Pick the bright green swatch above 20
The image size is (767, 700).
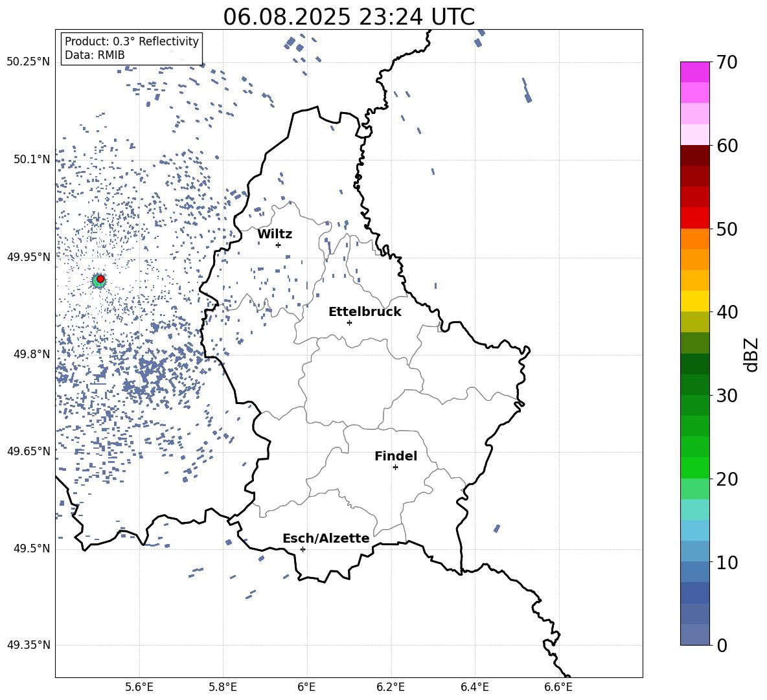pyautogui.click(x=694, y=468)
